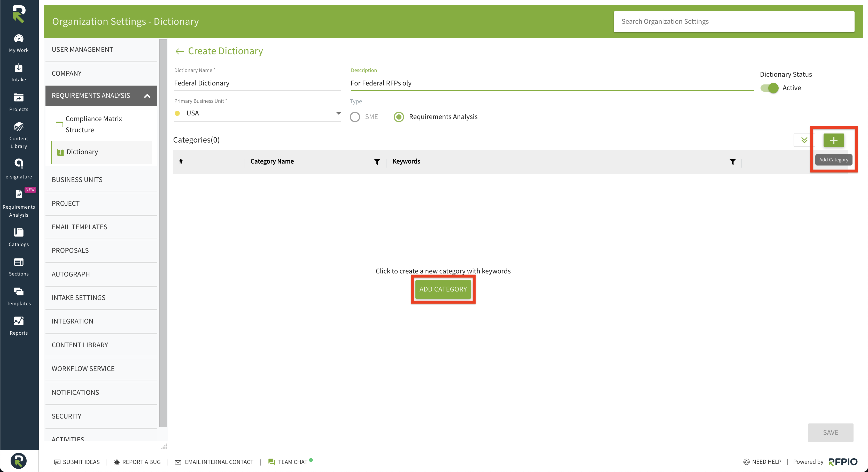The height and width of the screenshot is (472, 868).
Task: Click the Compliance Matrix Structure icon
Action: click(x=59, y=124)
